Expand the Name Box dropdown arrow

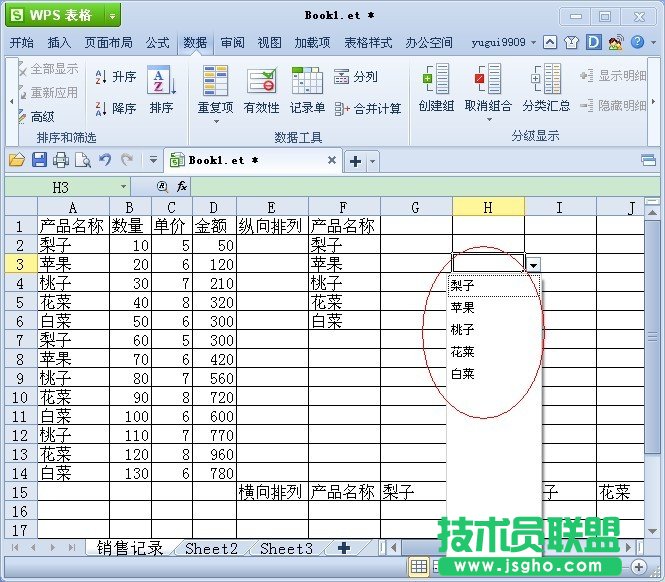(123, 187)
